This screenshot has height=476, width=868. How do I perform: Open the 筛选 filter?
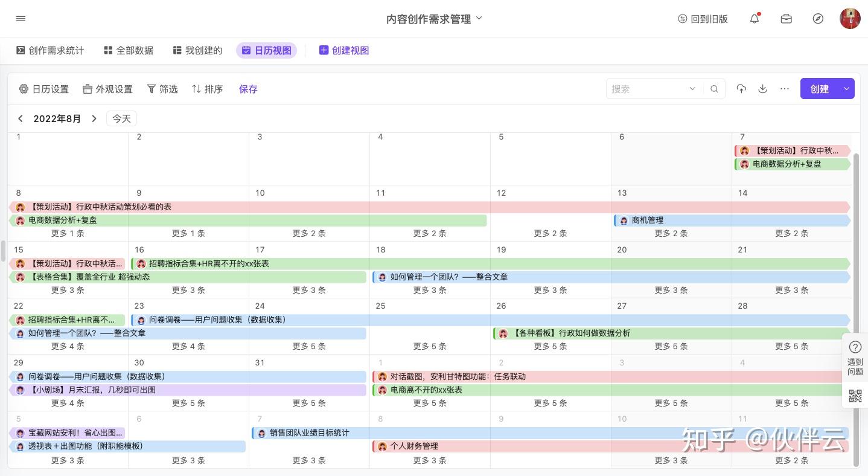click(x=162, y=89)
